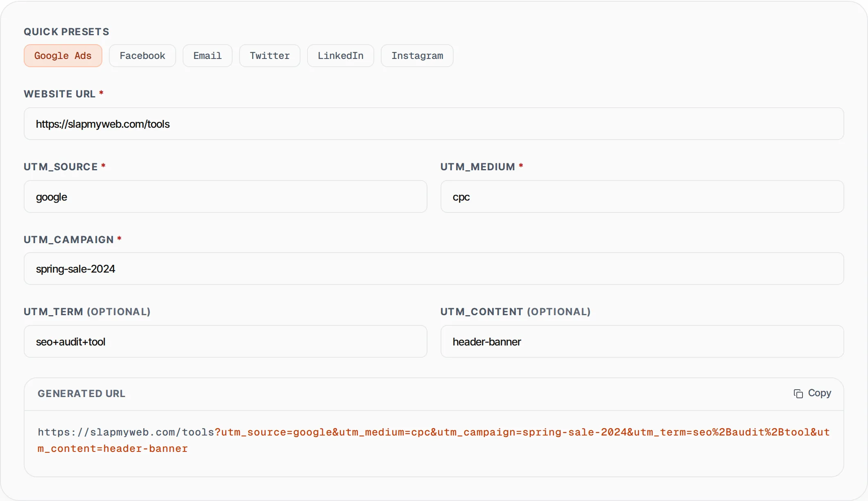Image resolution: width=868 pixels, height=501 pixels.
Task: Choose the Instagram preset
Action: pos(417,56)
